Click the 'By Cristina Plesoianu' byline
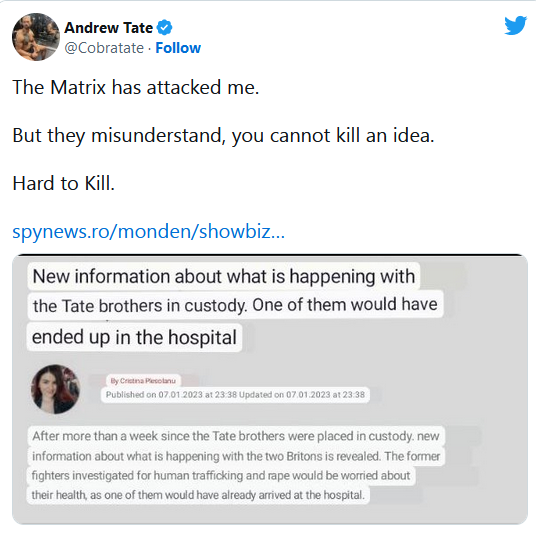The image size is (536, 534). (143, 381)
